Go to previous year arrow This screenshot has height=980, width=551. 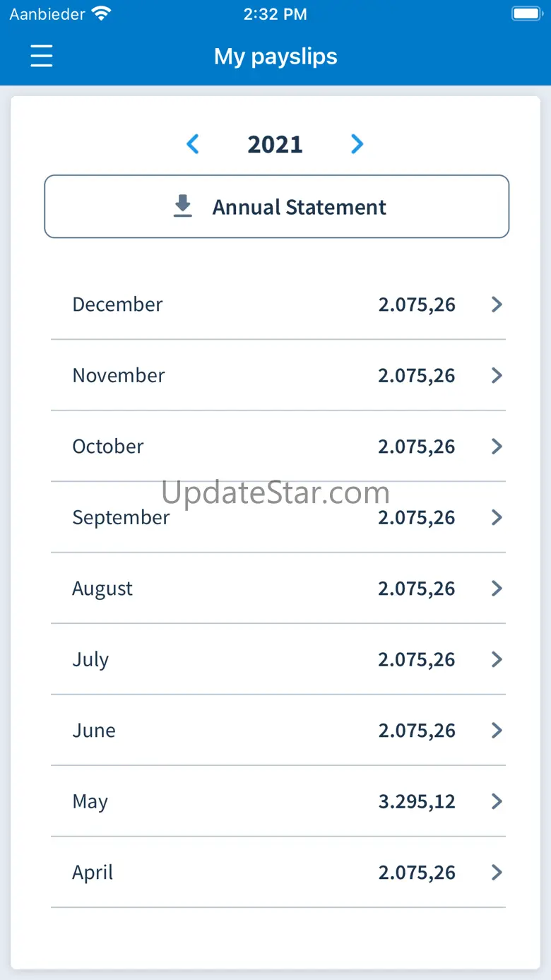tap(193, 144)
